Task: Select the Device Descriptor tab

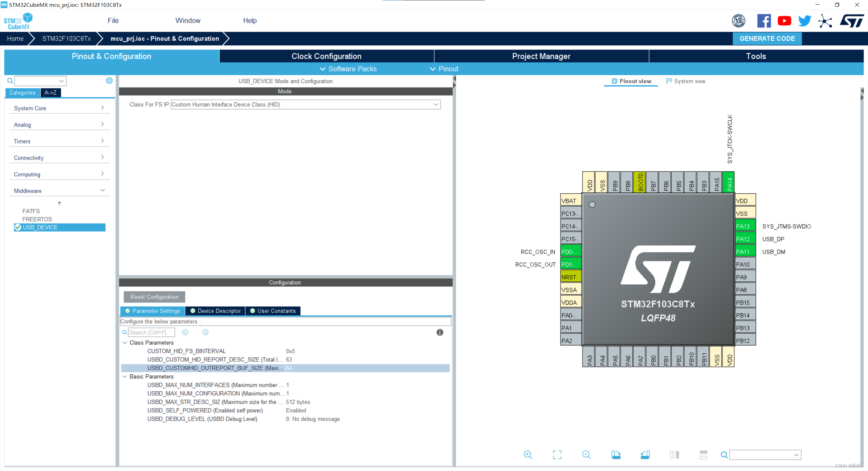Action: coord(219,310)
